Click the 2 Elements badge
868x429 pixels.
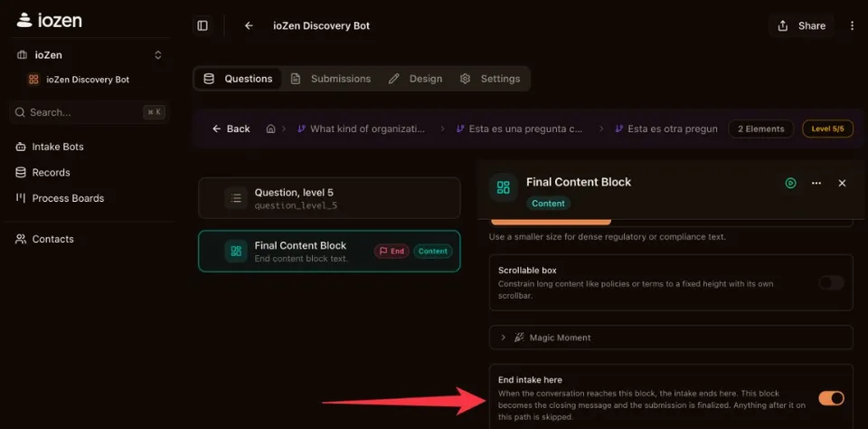(760, 129)
